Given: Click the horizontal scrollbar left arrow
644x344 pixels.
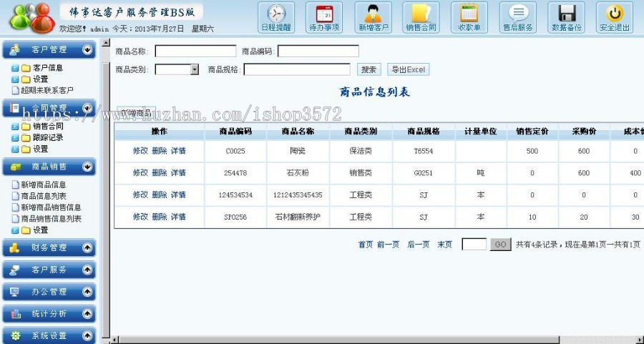Looking at the screenshot, I should 115,340.
